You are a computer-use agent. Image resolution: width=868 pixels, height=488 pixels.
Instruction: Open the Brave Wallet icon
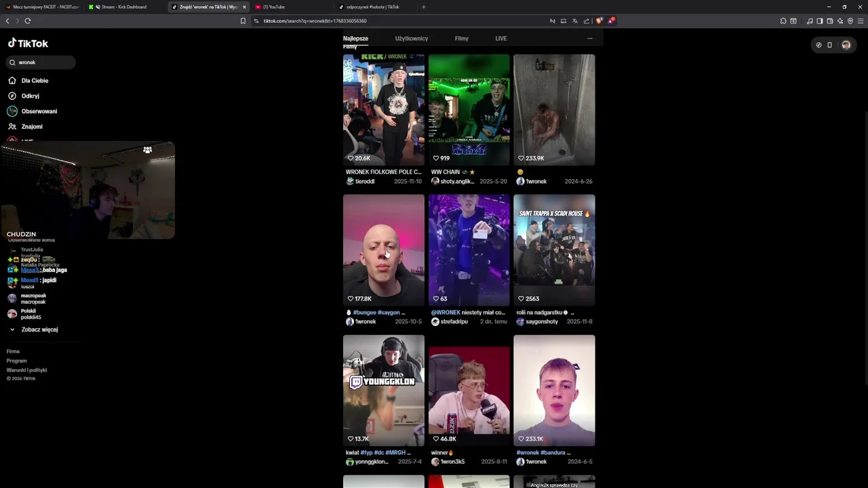click(830, 21)
